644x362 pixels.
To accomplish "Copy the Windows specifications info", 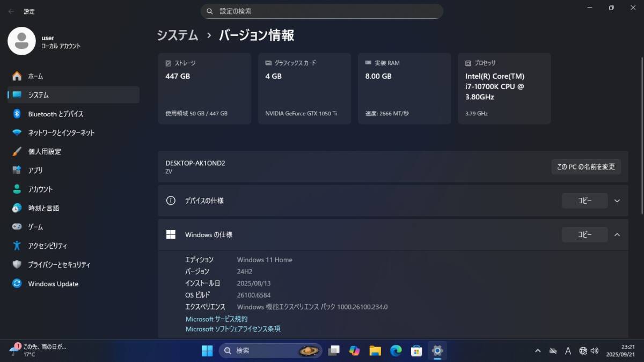I will pyautogui.click(x=584, y=235).
